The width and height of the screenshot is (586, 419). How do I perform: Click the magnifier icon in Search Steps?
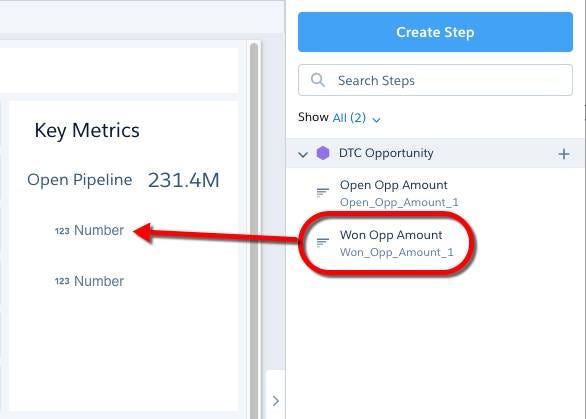click(318, 80)
